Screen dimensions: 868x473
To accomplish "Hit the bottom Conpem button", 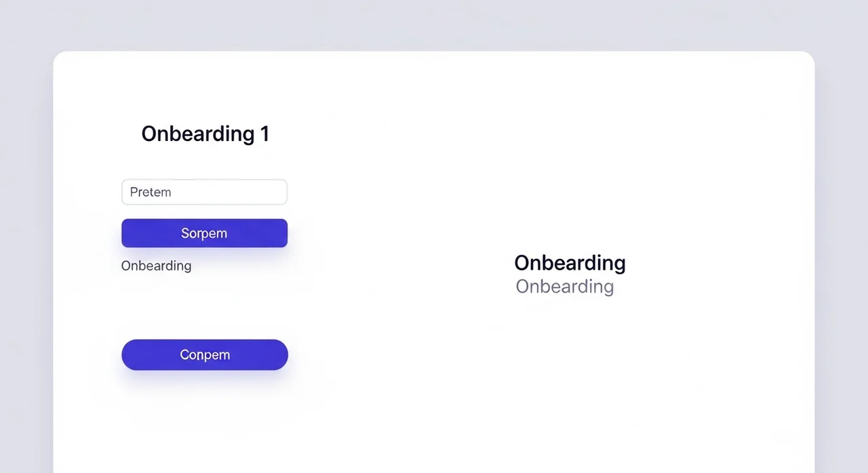I will coord(204,354).
